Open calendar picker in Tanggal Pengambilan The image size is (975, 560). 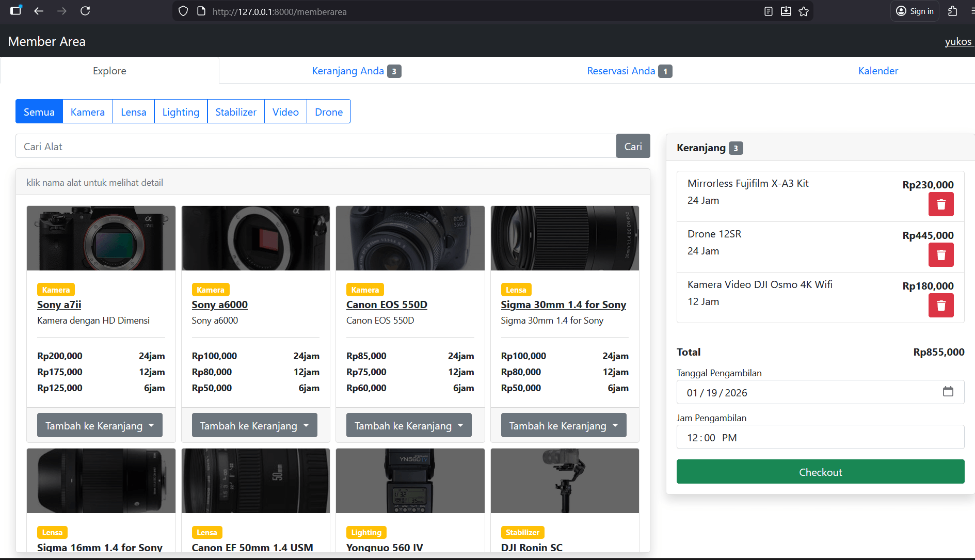948,392
